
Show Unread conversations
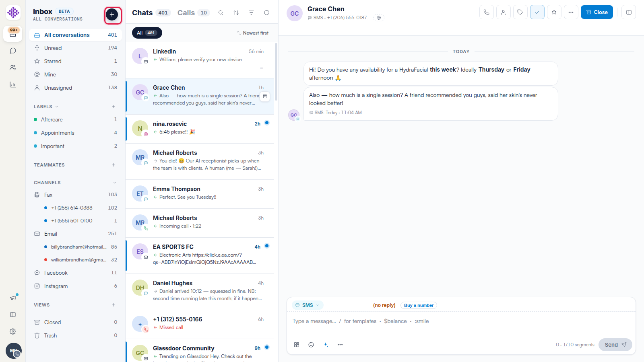coord(75,48)
